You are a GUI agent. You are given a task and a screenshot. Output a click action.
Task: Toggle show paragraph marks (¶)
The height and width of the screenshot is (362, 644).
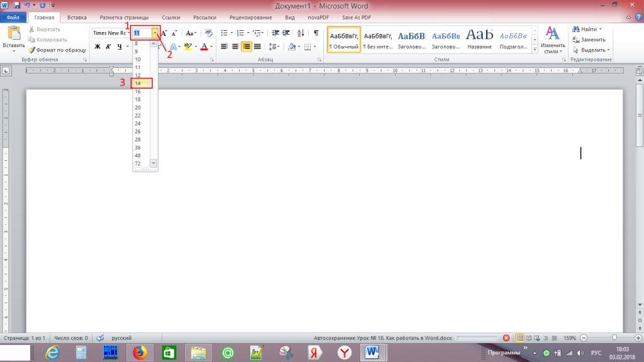tap(316, 33)
